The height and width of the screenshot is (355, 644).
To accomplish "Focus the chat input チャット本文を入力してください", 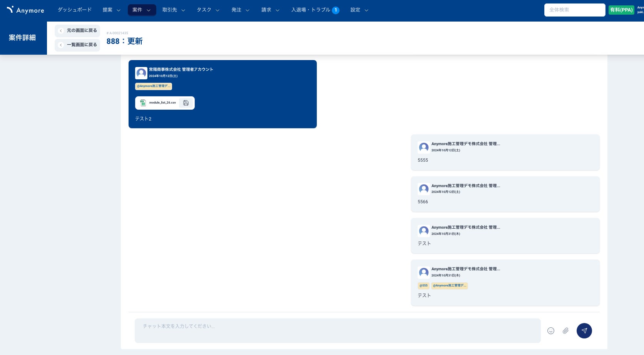I will (338, 331).
